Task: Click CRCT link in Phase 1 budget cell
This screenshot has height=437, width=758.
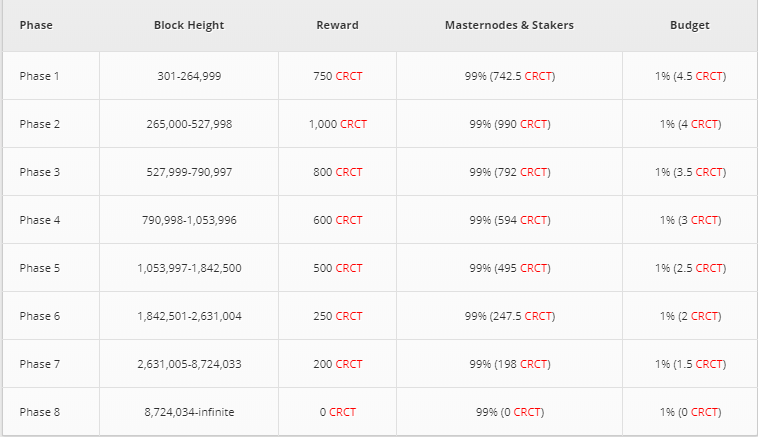Action: coord(710,76)
